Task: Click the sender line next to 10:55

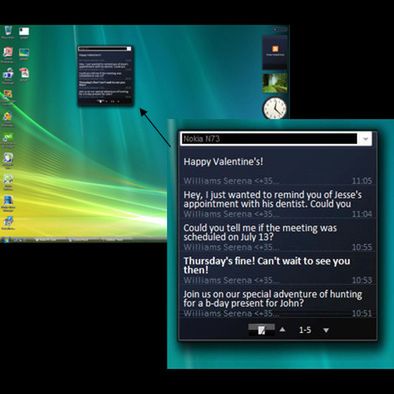Action: [231, 247]
